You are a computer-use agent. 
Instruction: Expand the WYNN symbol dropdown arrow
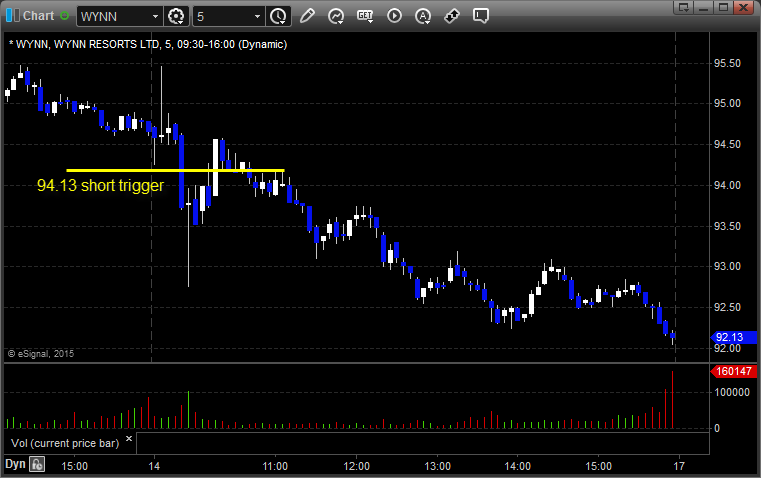point(155,16)
